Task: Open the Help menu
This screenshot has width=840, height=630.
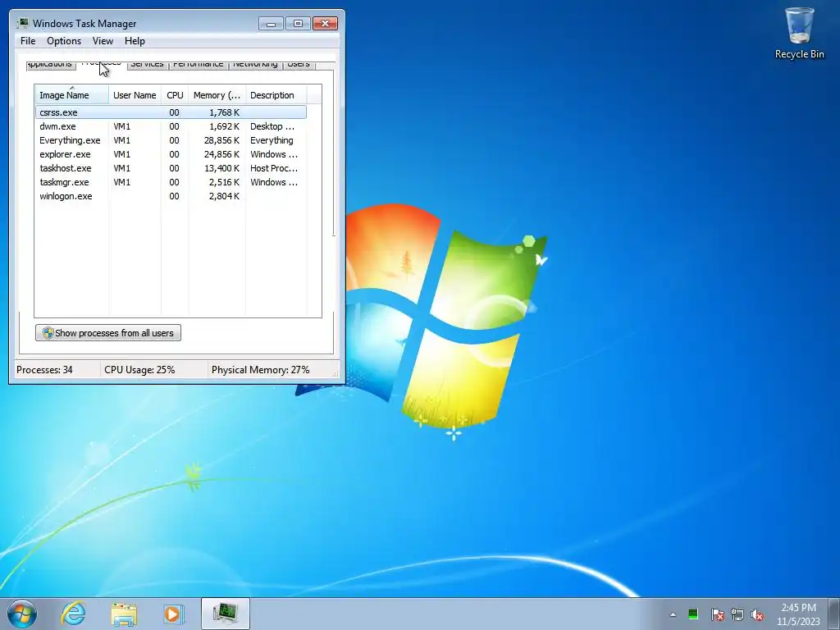Action: (135, 41)
